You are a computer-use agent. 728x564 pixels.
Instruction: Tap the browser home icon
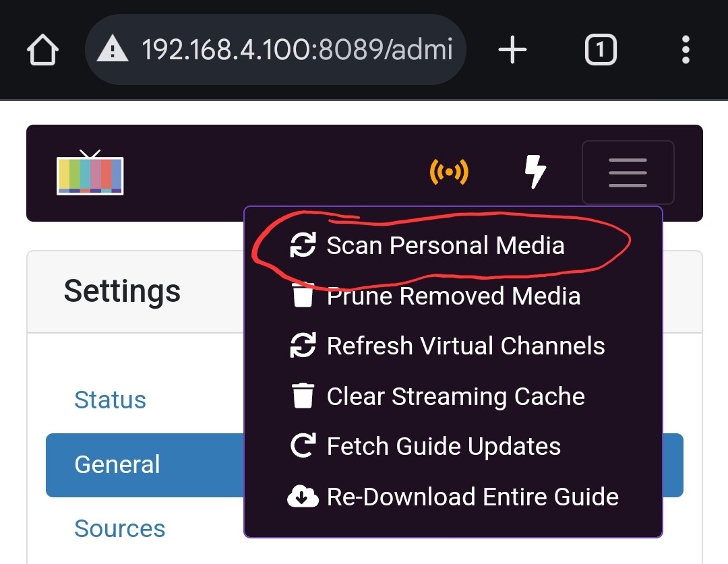coord(43,51)
